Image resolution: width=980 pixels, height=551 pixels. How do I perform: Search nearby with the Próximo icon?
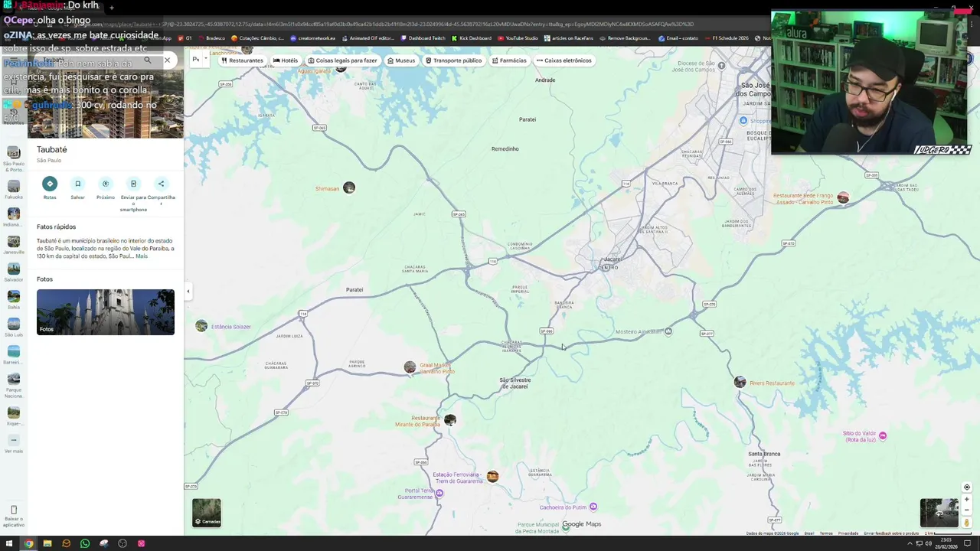point(106,184)
